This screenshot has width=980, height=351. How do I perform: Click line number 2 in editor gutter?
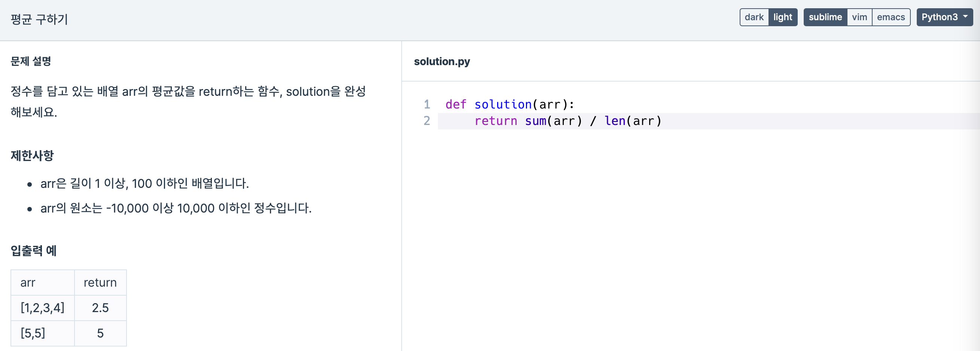(427, 121)
